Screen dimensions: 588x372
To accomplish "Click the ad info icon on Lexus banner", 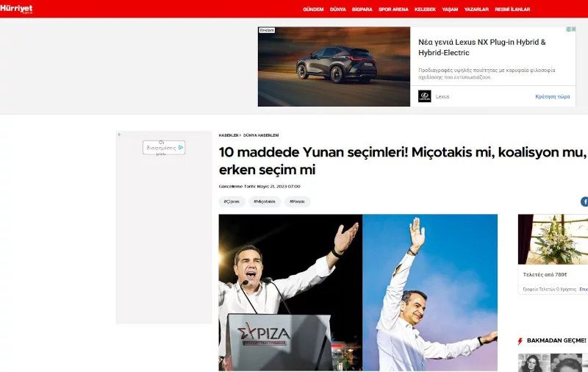I will (x=568, y=29).
